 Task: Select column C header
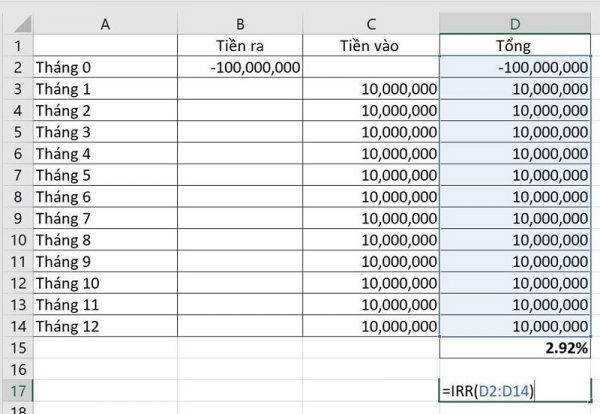pos(372,24)
